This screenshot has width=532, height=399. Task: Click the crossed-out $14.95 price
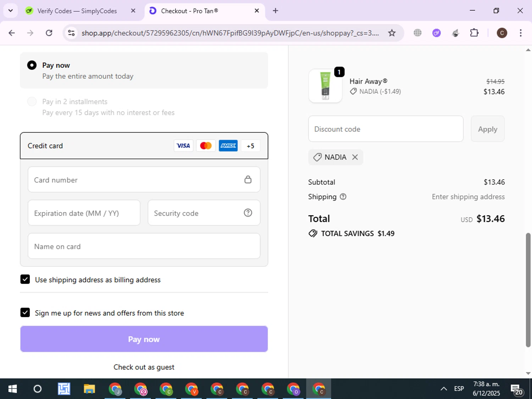495,81
